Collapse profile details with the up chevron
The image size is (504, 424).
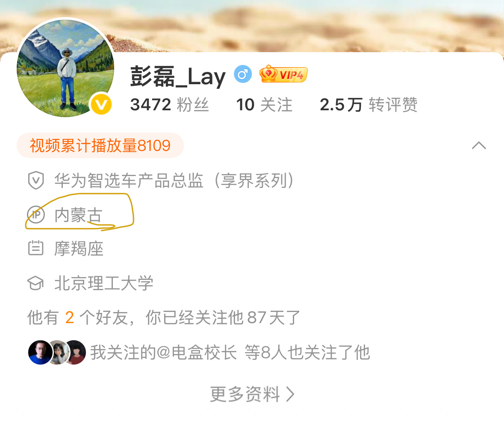pos(479,145)
